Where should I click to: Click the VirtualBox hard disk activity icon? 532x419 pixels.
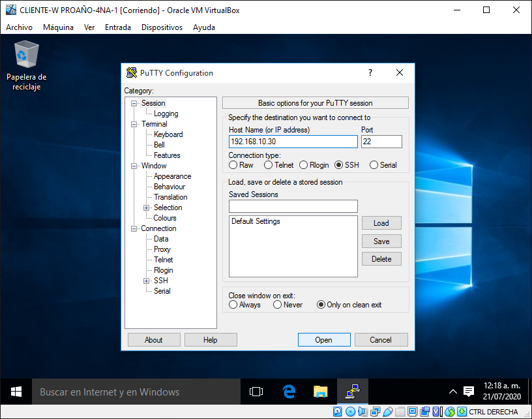pyautogui.click(x=337, y=412)
